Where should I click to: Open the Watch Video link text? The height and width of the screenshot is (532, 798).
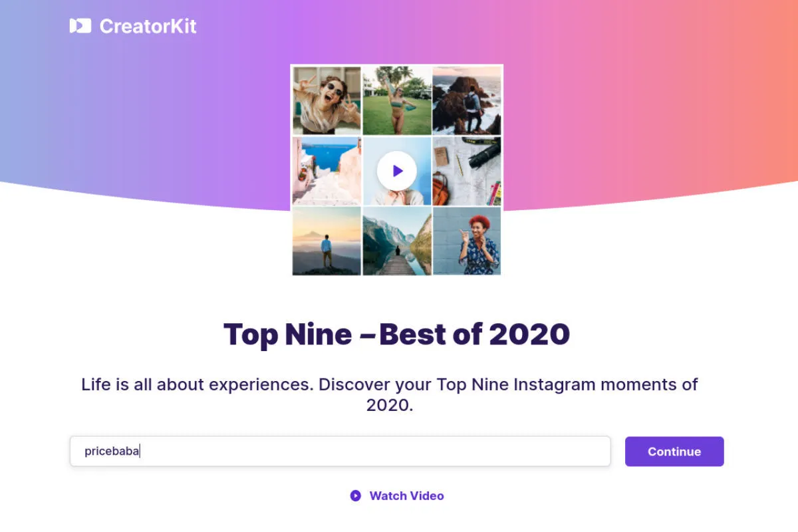[406, 495]
